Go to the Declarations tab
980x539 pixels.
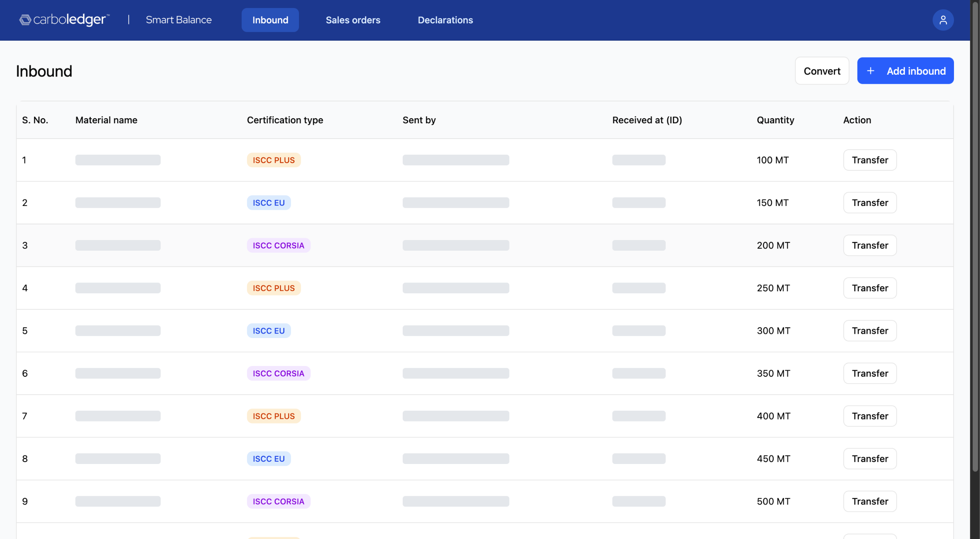(x=445, y=20)
